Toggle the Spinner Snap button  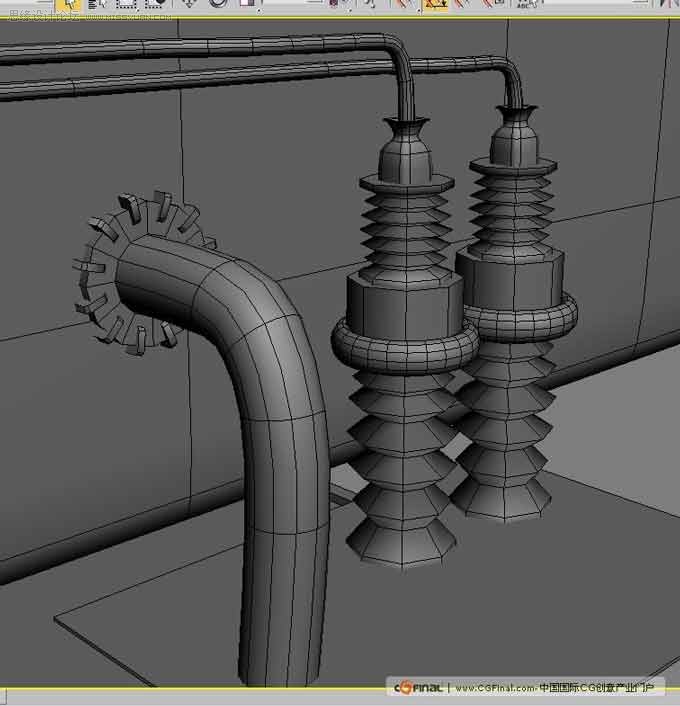pyautogui.click(x=493, y=4)
